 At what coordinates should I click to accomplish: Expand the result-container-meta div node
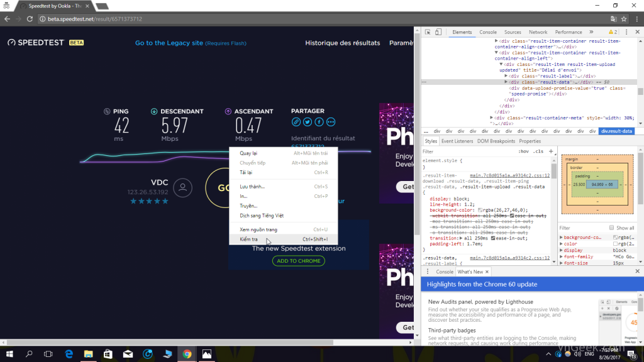tap(492, 118)
